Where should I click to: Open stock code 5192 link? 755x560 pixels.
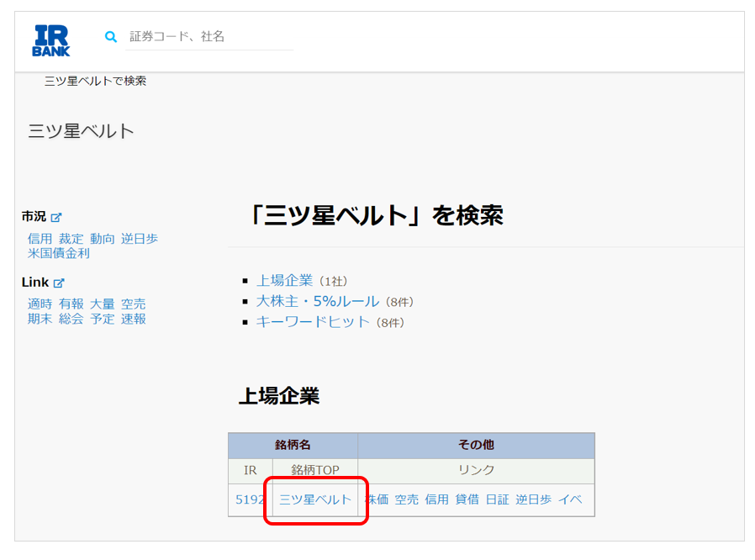(x=250, y=499)
